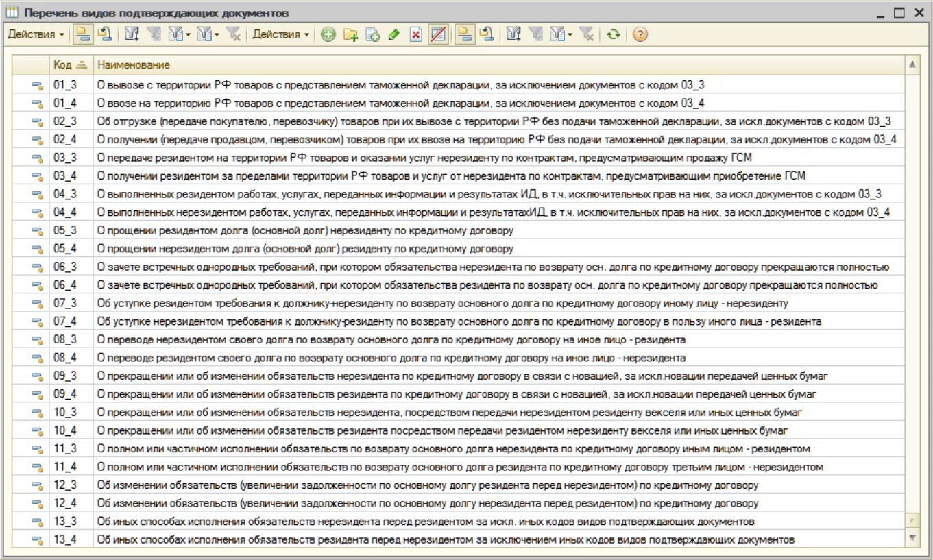933x560 pixels.
Task: Click the row icon for code 06_3
Action: pyautogui.click(x=38, y=267)
